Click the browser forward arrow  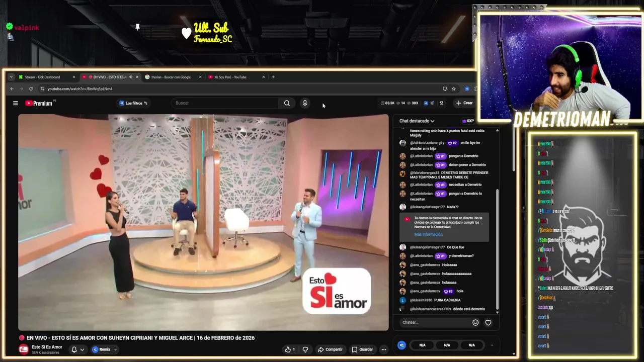pos(21,89)
